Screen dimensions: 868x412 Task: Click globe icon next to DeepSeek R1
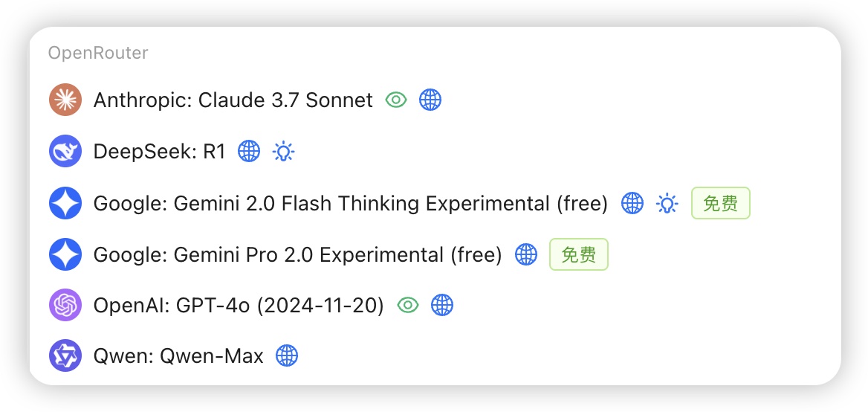click(x=249, y=151)
